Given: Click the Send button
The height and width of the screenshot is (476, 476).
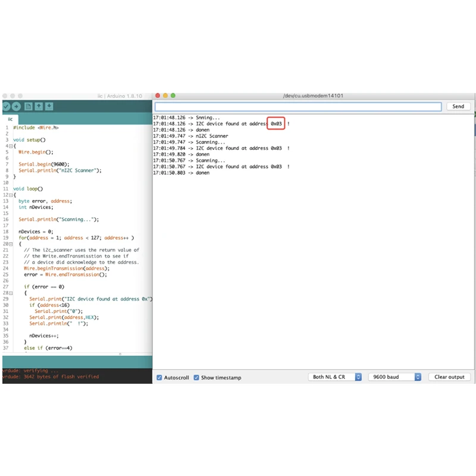Looking at the screenshot, I should coord(458,107).
